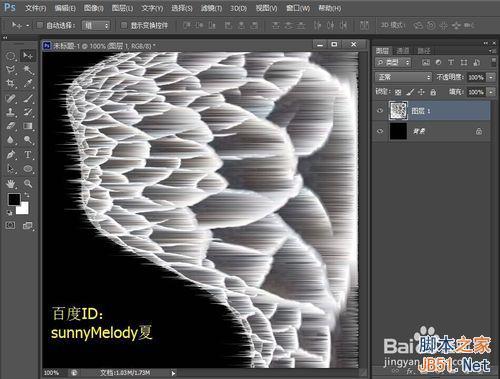Open the 填充 fill slider arrow
This screenshot has width=500, height=379.
point(491,92)
